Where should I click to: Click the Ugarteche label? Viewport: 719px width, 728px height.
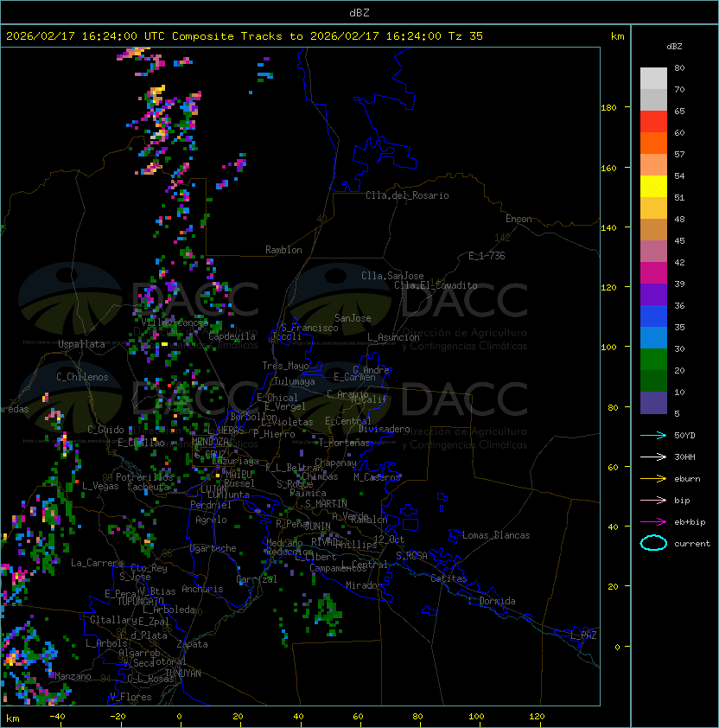coord(213,548)
